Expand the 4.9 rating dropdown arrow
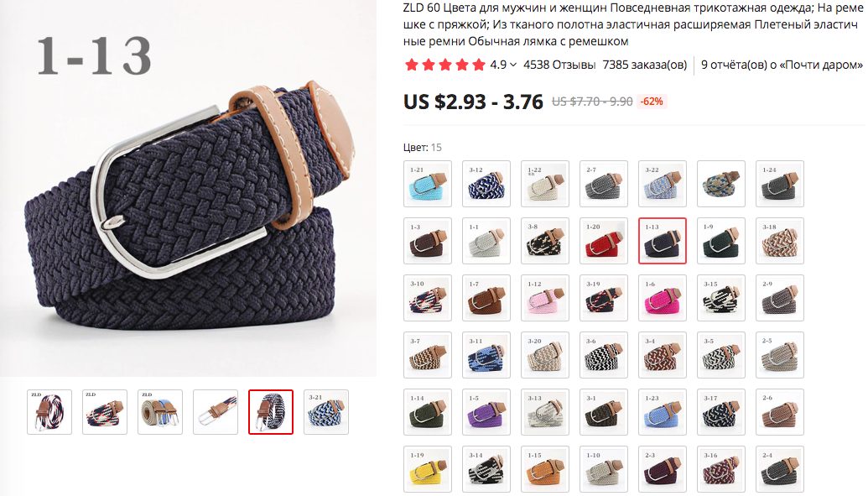The image size is (868, 496). pos(513,65)
